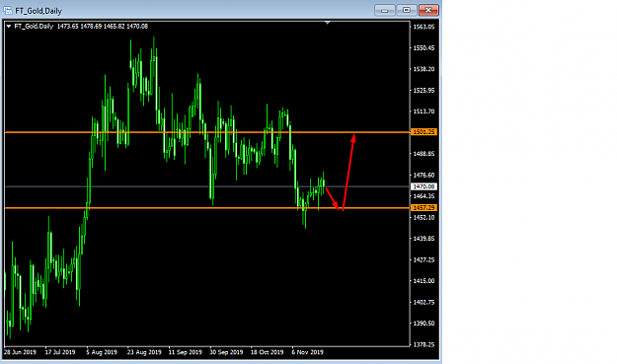Click price scale value 1402.75

click(424, 302)
